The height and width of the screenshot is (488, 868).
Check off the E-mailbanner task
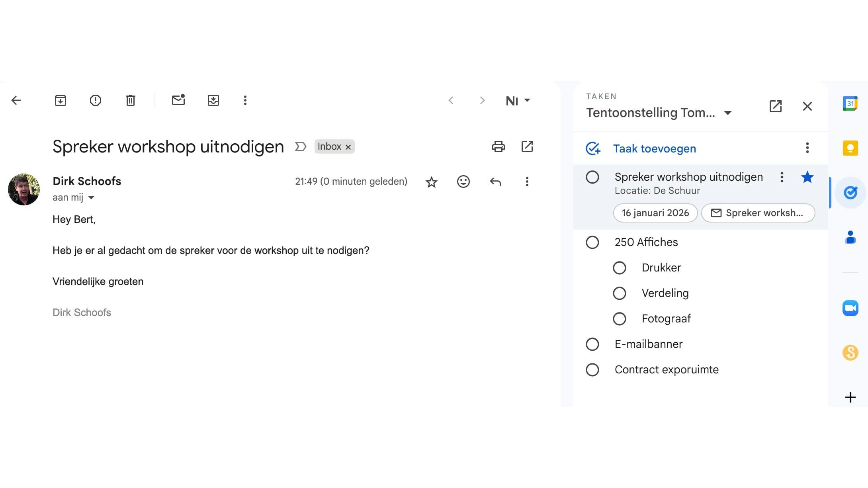(x=592, y=344)
